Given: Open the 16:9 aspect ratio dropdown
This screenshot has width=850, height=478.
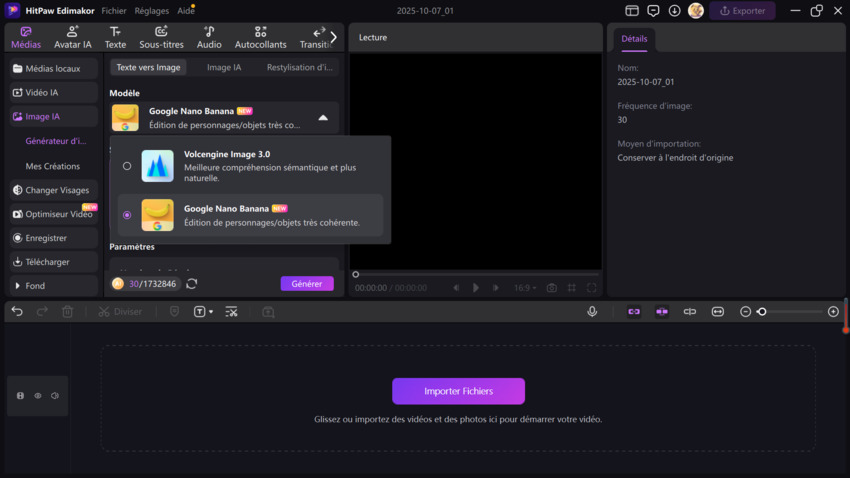Looking at the screenshot, I should click(x=524, y=288).
